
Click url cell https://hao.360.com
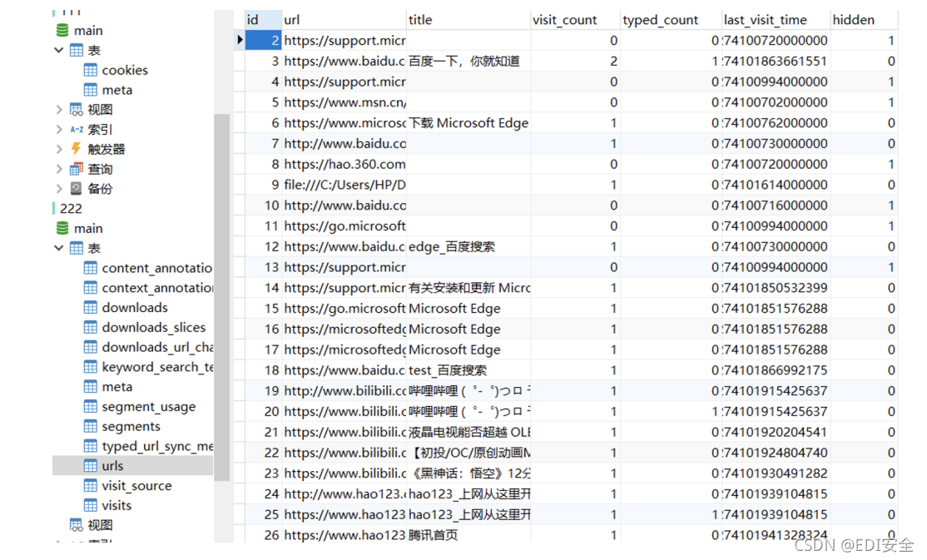point(345,164)
